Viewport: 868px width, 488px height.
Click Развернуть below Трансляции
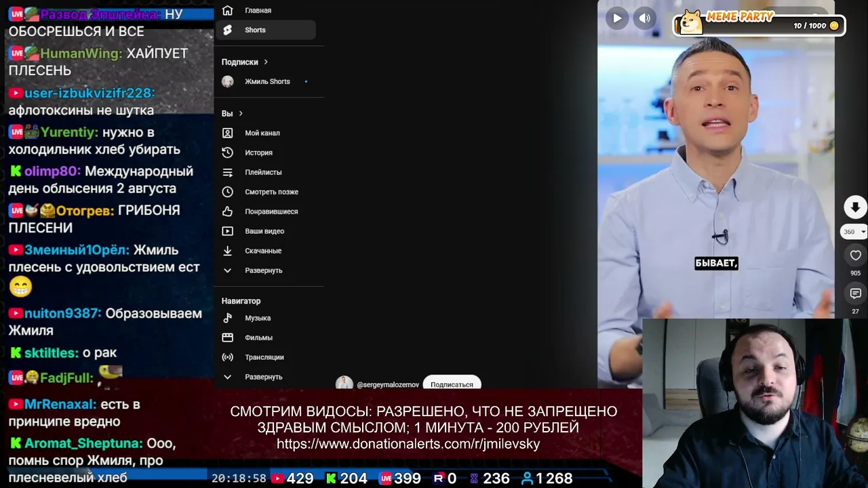264,377
